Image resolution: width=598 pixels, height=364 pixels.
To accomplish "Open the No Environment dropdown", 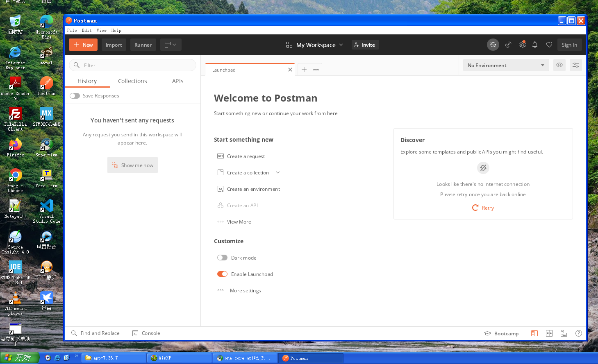I will tap(506, 65).
